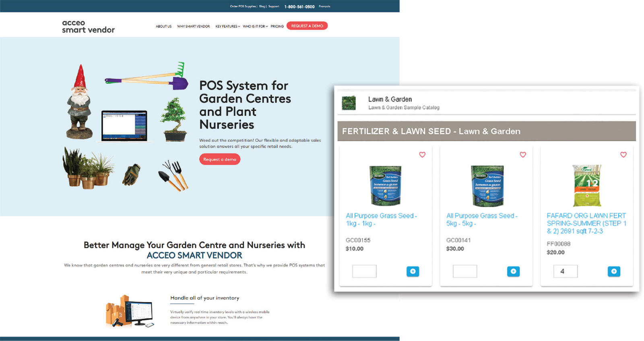
Task: Click the $30.00 price
Action: click(455, 249)
